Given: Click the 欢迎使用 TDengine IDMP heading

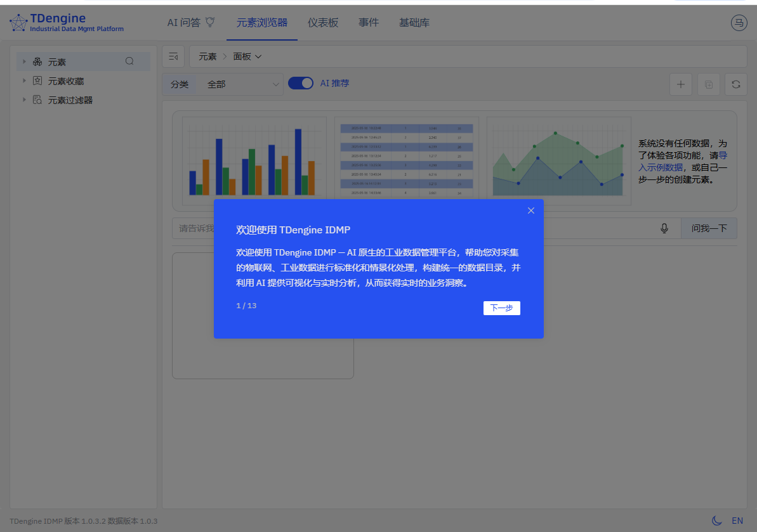Looking at the screenshot, I should tap(293, 230).
